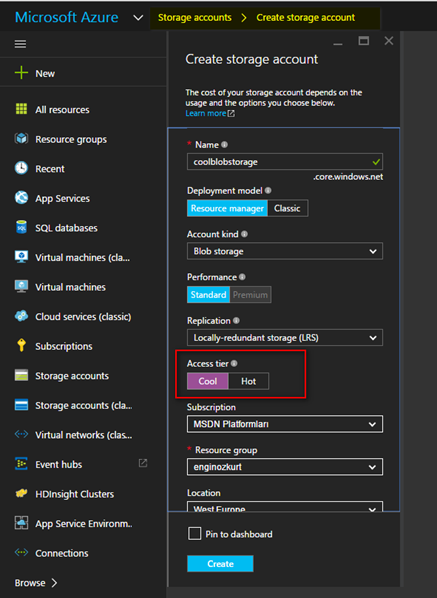Click external link icon beside Event hubs
This screenshot has height=598, width=437.
click(143, 463)
